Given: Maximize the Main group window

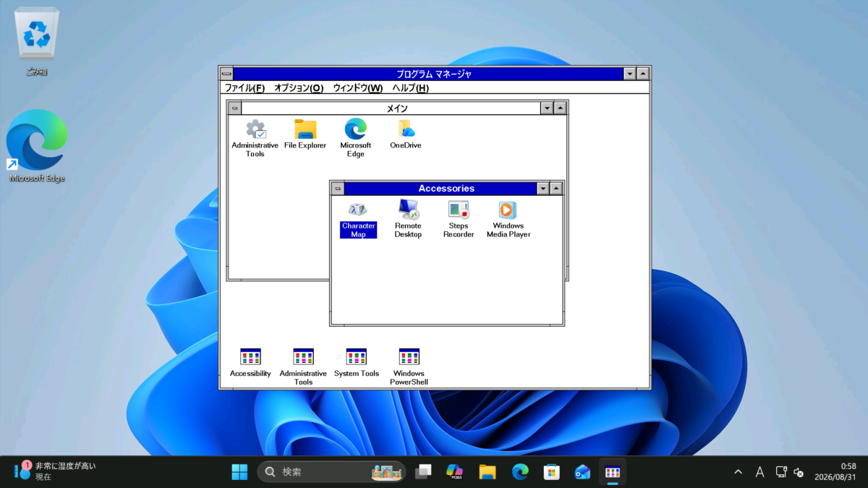Looking at the screenshot, I should click(x=561, y=108).
